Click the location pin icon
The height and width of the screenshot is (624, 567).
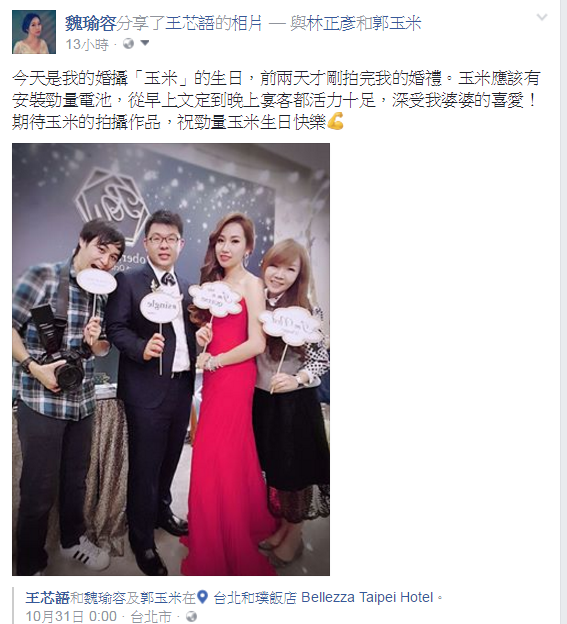[x=203, y=597]
